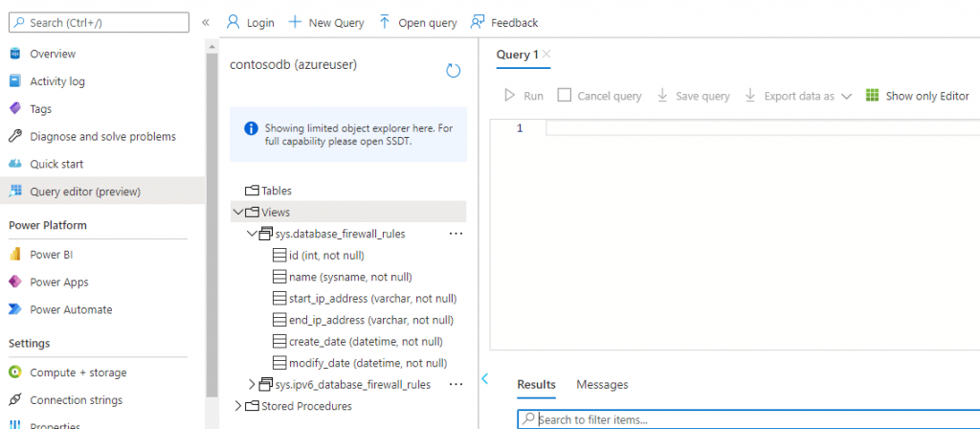This screenshot has width=980, height=429.
Task: Expand sys.ipv6_database_firewall_rules view
Action: coord(253,385)
